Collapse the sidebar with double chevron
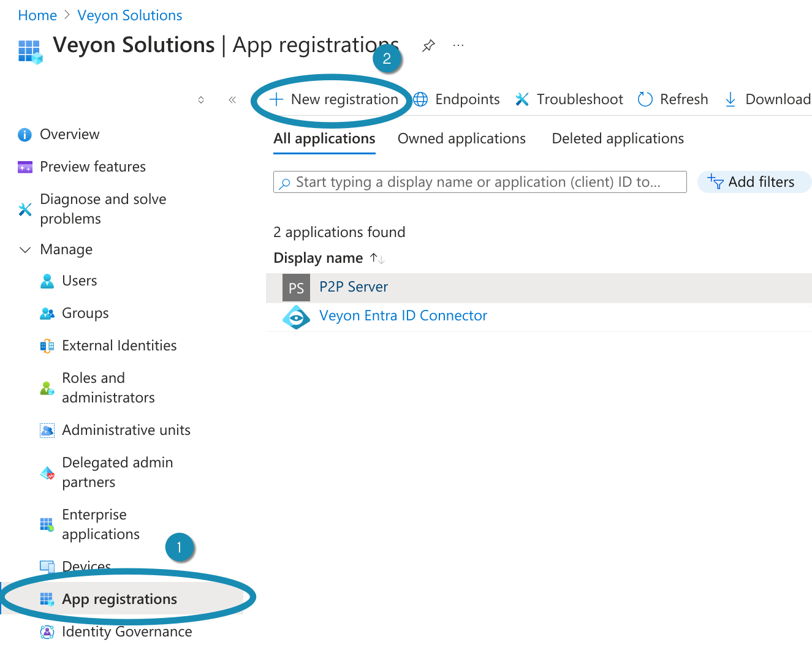Viewport: 812px width, 645px height. [x=232, y=100]
